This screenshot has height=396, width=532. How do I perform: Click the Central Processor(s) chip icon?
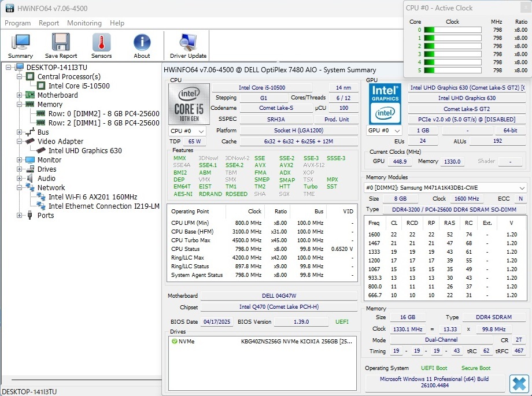[30, 76]
